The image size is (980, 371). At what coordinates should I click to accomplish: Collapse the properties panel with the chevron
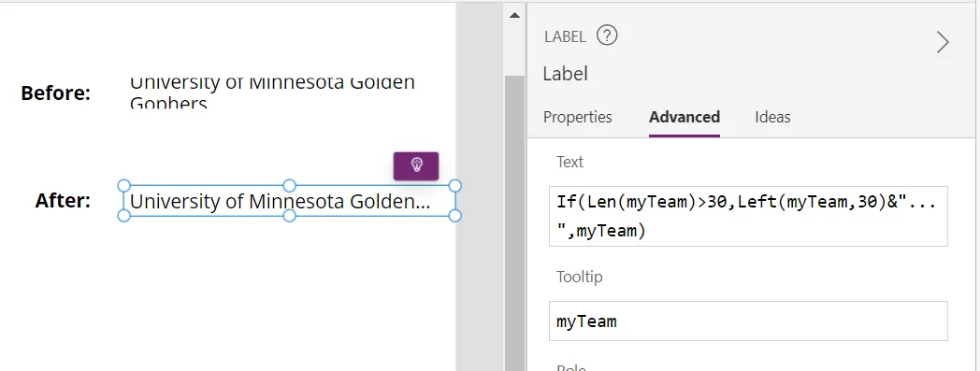point(943,42)
